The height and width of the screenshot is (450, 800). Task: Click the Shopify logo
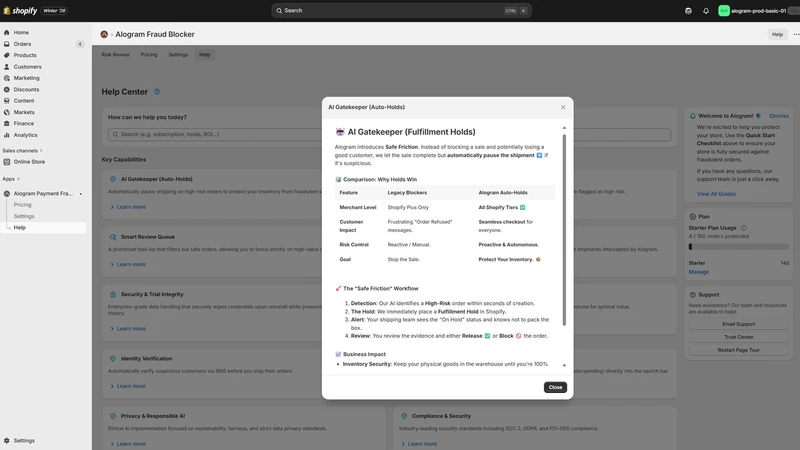[x=20, y=11]
